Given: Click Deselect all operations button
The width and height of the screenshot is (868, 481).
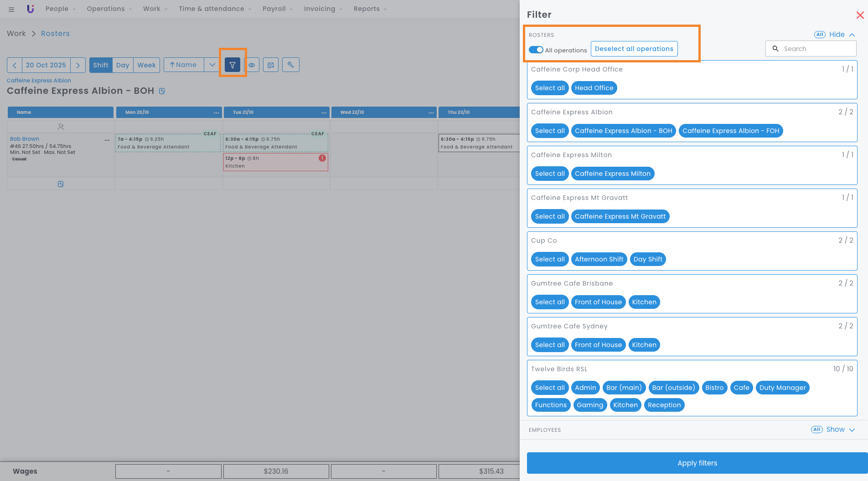Looking at the screenshot, I should (x=634, y=49).
